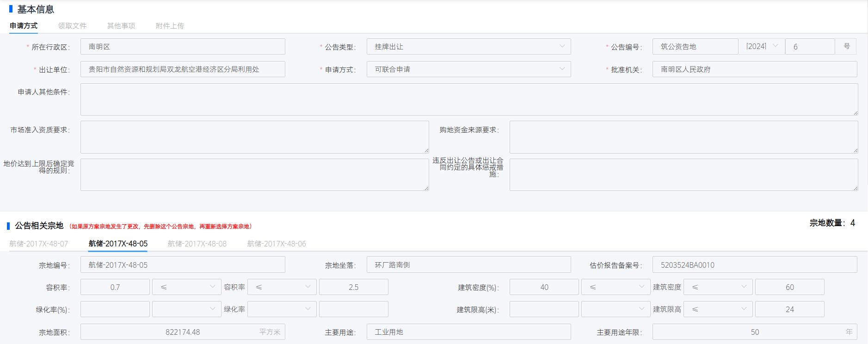Click the empty 绿化率 lower value field

coord(115,309)
